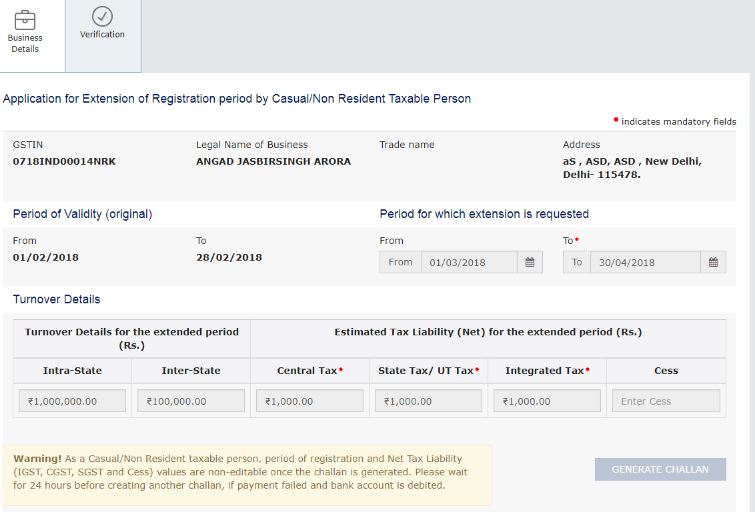The width and height of the screenshot is (755, 512).
Task: Switch to the Verification tab label
Action: click(x=102, y=34)
